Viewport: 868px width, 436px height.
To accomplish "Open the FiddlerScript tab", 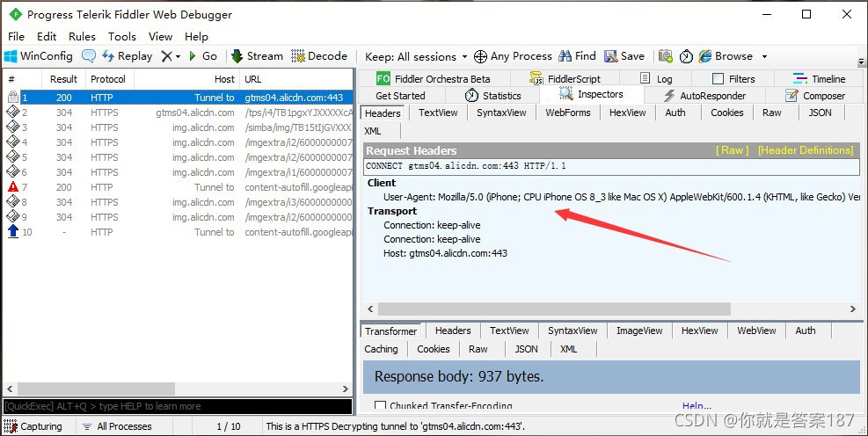I will [565, 78].
